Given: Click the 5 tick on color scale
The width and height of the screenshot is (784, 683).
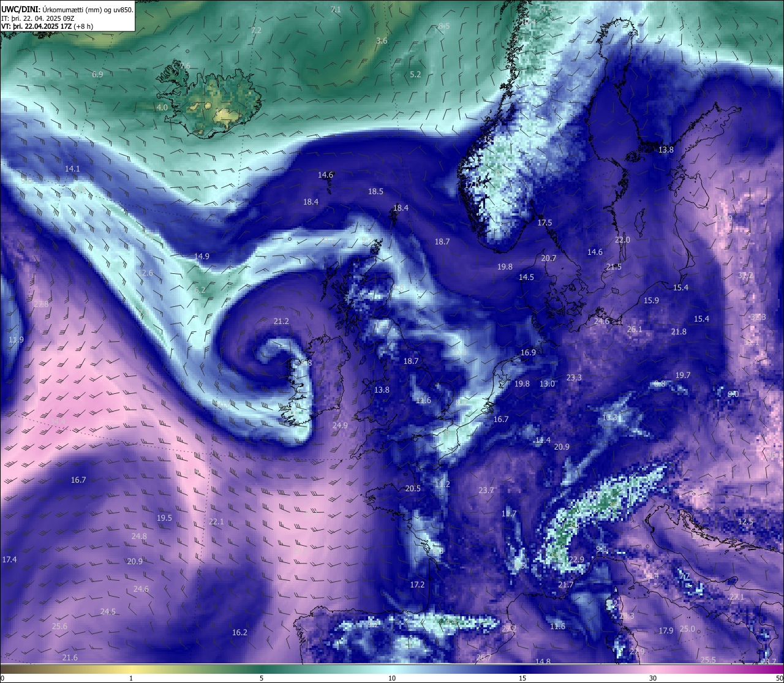Looking at the screenshot, I should [x=262, y=678].
